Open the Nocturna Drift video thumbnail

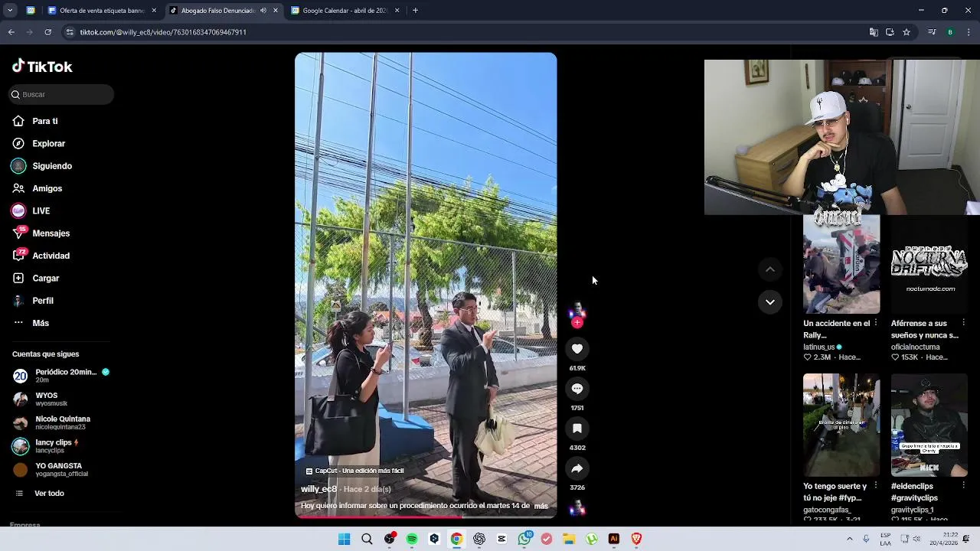(929, 264)
